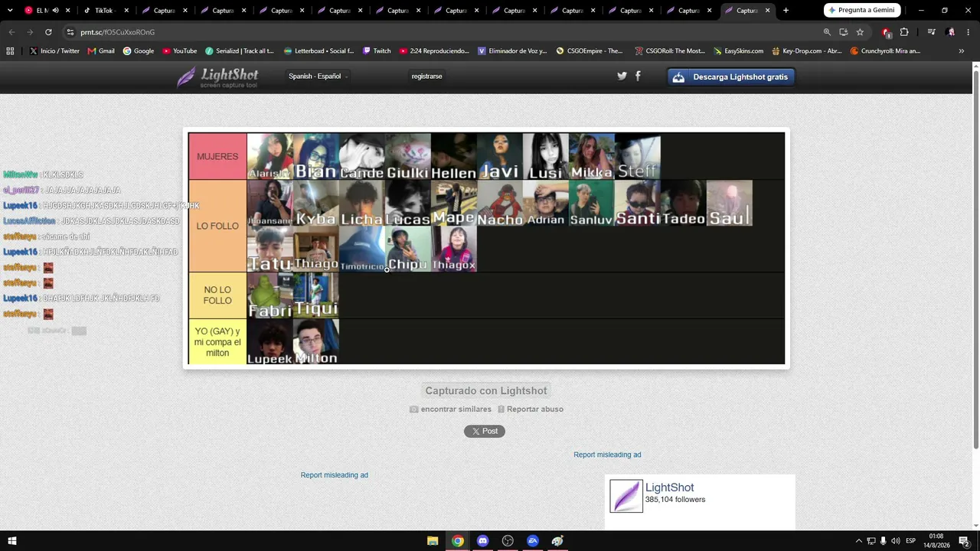Screen dimensions: 980x551
Task: Click the Reportar abuso link
Action: point(530,409)
